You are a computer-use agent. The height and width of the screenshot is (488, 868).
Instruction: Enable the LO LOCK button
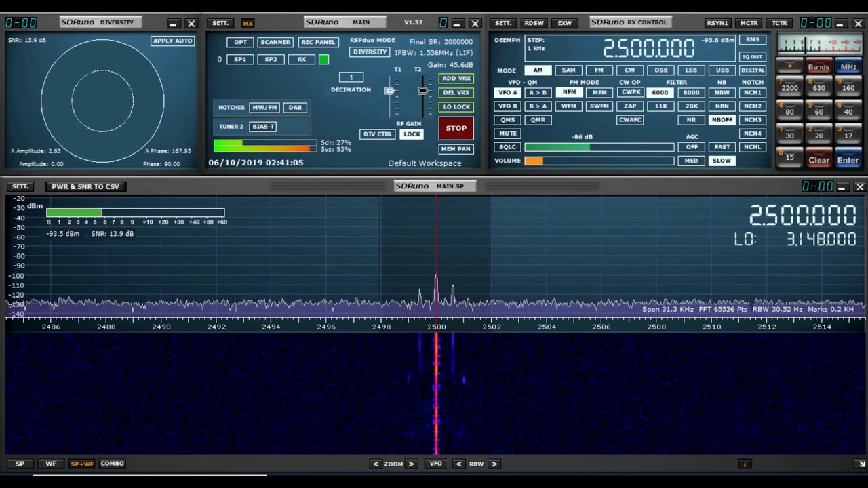(456, 107)
